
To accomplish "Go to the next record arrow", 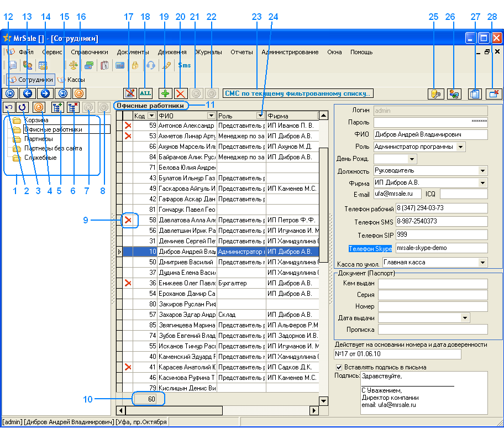I will coord(45,93).
